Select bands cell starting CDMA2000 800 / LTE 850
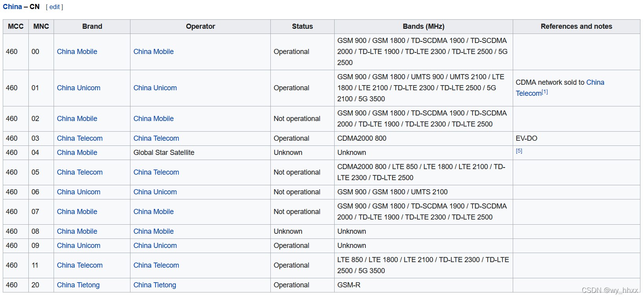This screenshot has width=644, height=298. [423, 172]
